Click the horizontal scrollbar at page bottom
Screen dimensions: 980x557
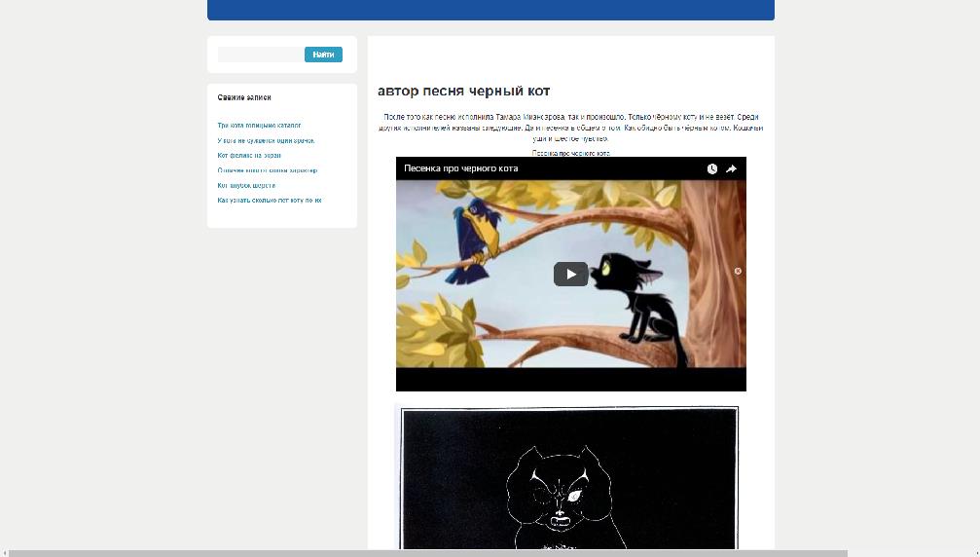pyautogui.click(x=428, y=553)
